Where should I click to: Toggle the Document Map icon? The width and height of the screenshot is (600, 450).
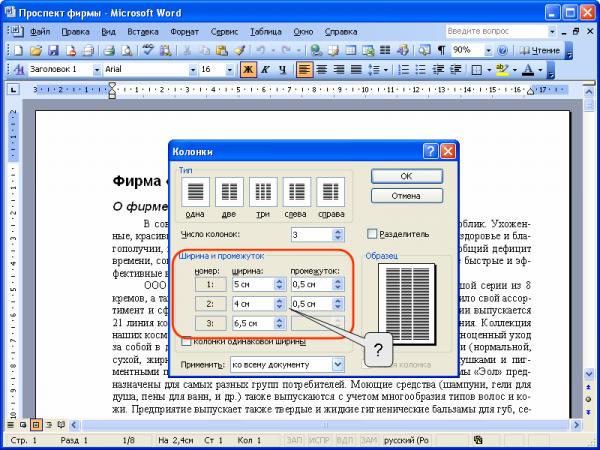(x=424, y=51)
